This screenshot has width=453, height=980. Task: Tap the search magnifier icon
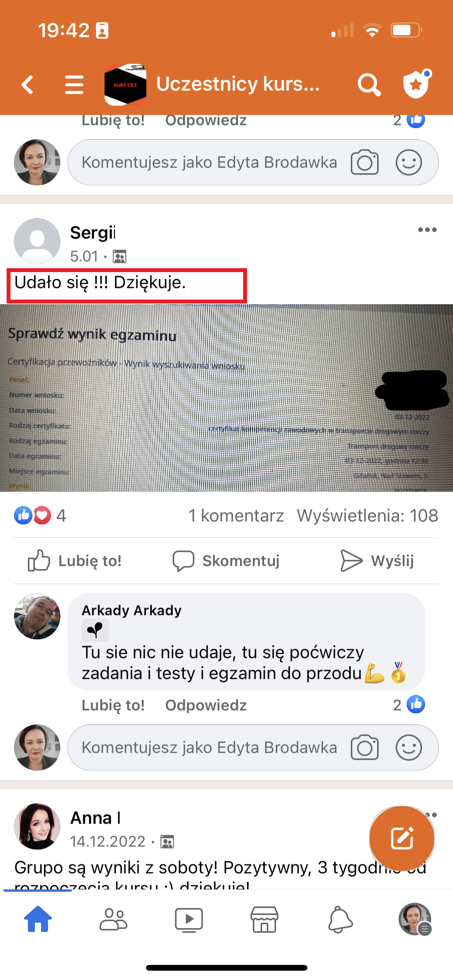[369, 84]
